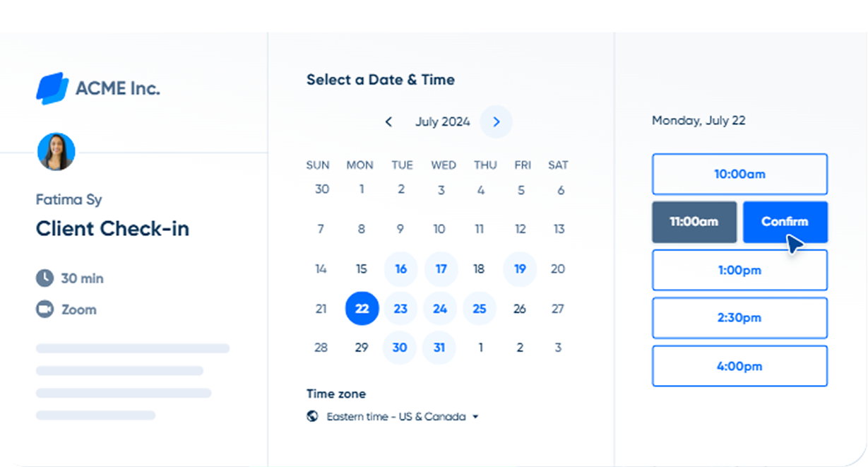Choose the 1:00pm time slot

click(x=739, y=270)
